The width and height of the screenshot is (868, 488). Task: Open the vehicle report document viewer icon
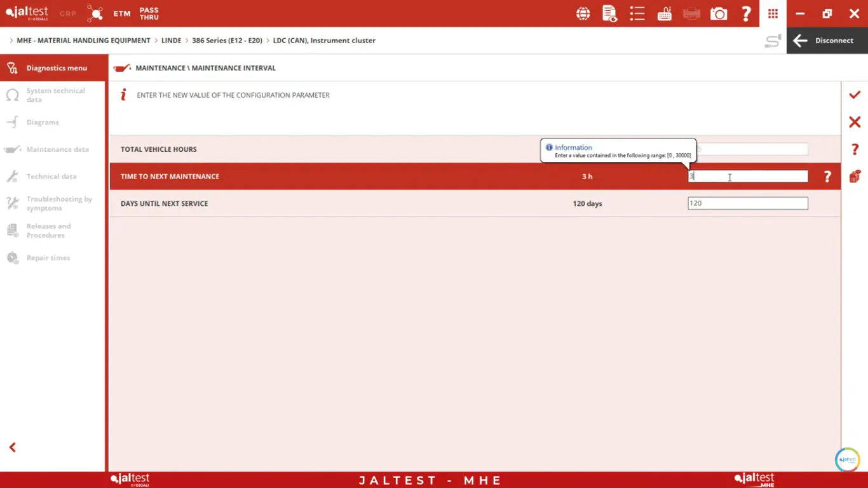609,13
